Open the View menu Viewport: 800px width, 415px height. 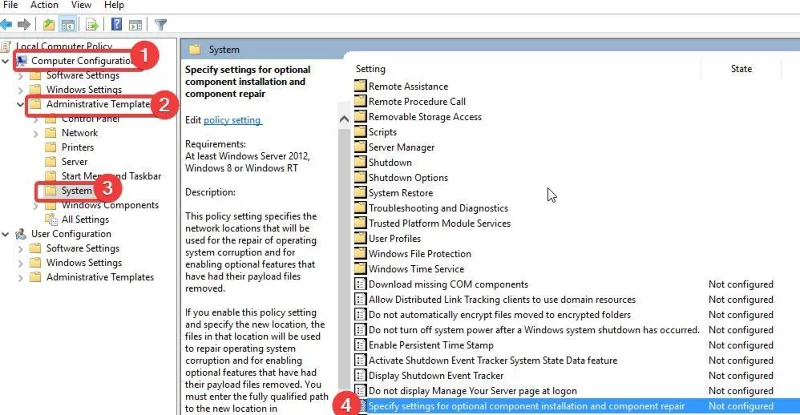coord(81,5)
